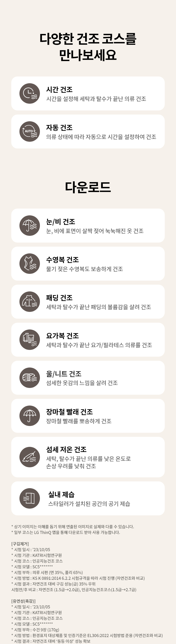Click the 섬세 저온 건조 feather icon
The height and width of the screenshot is (644, 176).
tap(29, 457)
